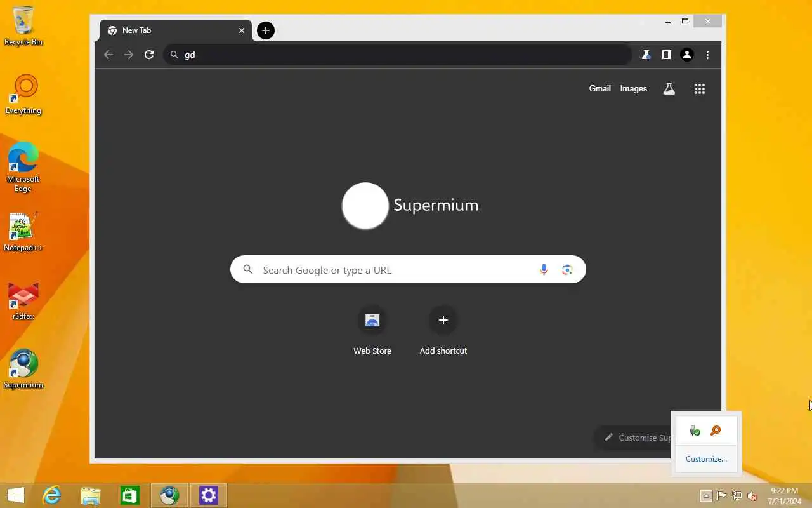Select Recycle Bin desktop icon
The image size is (812, 508).
click(23, 26)
